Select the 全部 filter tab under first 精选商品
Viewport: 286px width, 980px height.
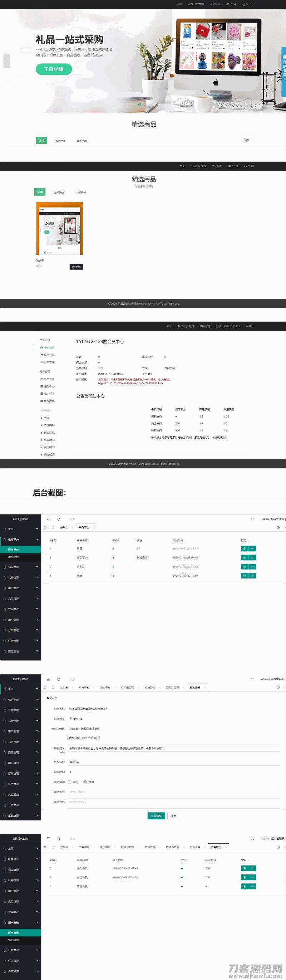point(41,140)
